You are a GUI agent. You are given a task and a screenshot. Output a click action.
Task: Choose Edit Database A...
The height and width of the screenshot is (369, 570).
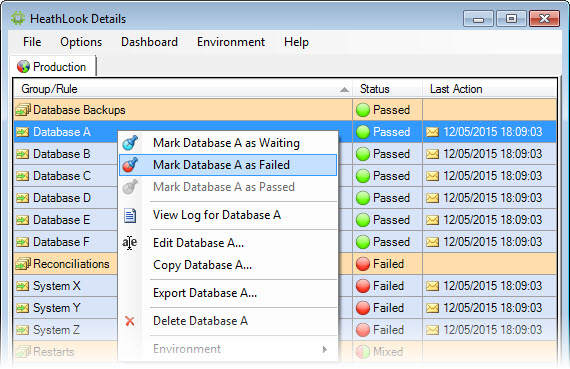click(x=228, y=243)
